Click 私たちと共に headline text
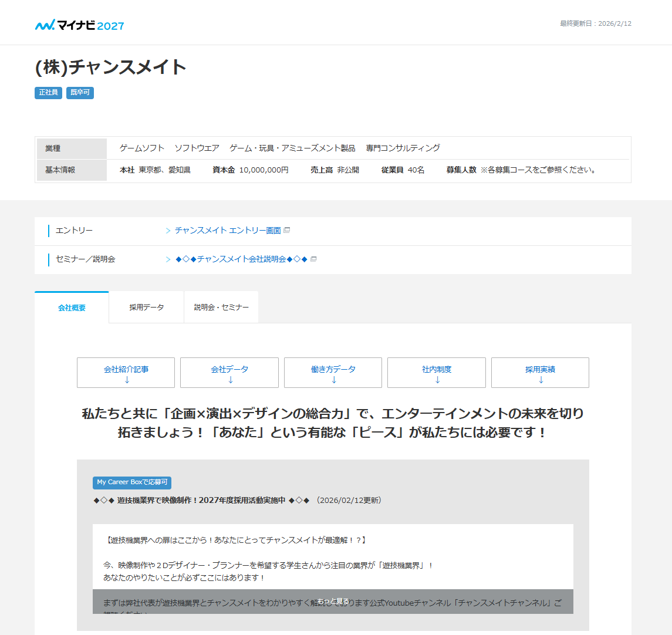672x635 pixels. [333, 423]
